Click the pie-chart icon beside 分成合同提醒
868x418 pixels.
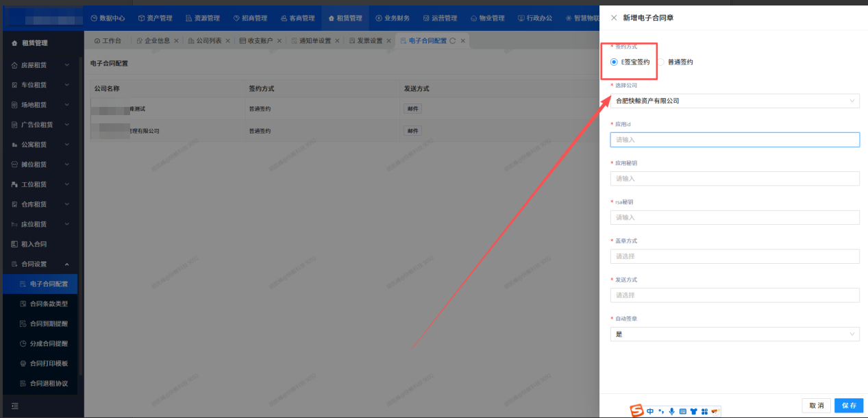point(23,343)
